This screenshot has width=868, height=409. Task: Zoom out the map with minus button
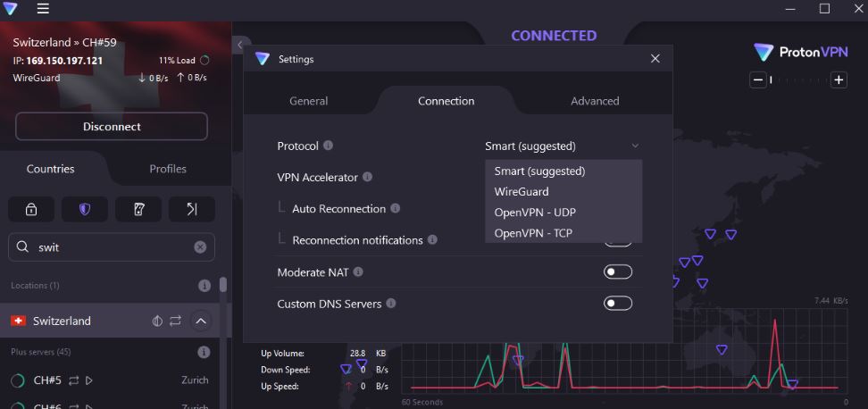758,80
